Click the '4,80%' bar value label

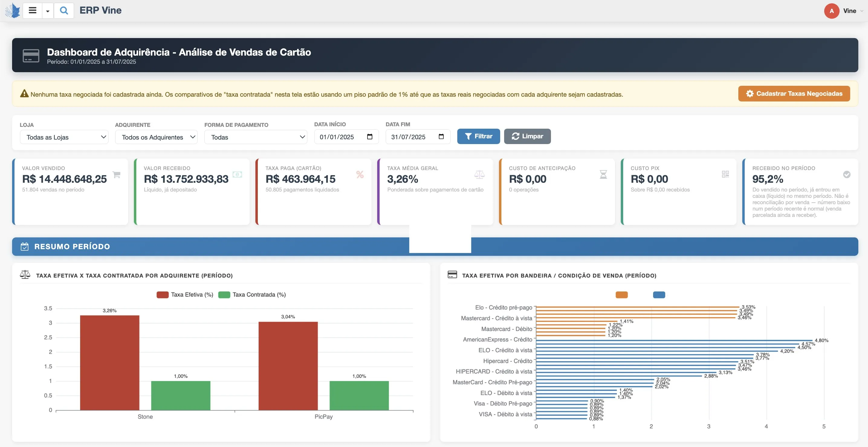coord(821,341)
